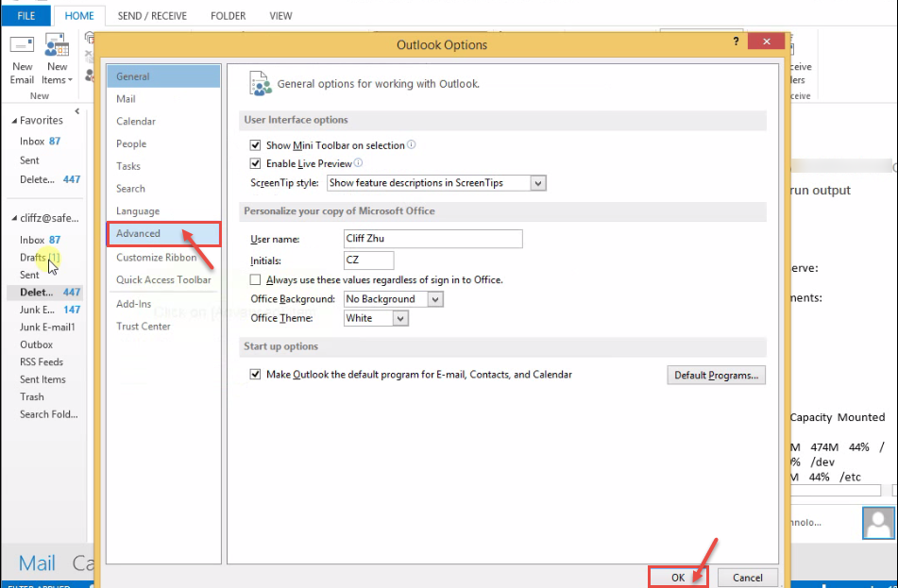Open Junk E... folder with 147 items

coord(50,310)
